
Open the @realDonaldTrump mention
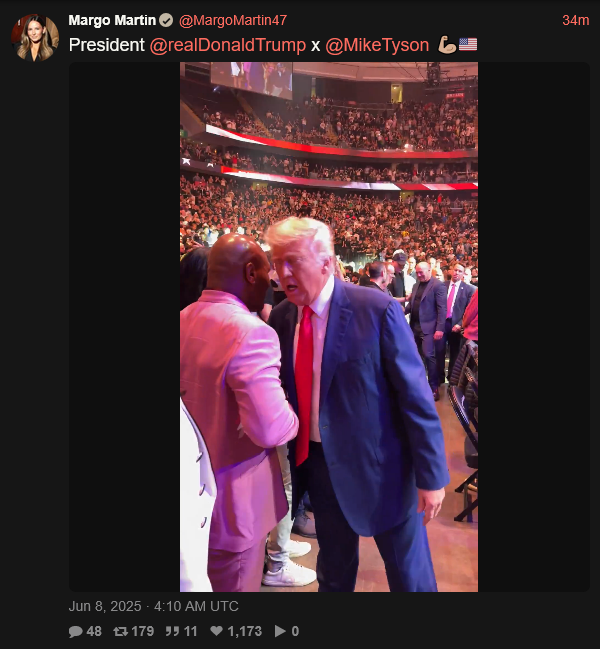point(228,45)
